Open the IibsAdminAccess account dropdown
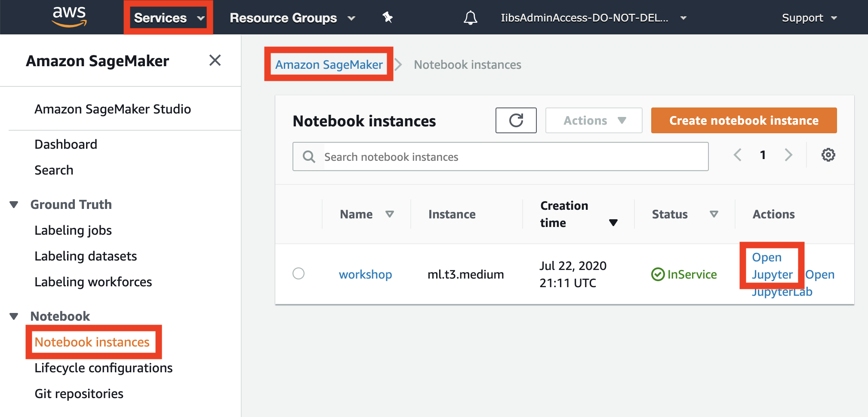 594,18
